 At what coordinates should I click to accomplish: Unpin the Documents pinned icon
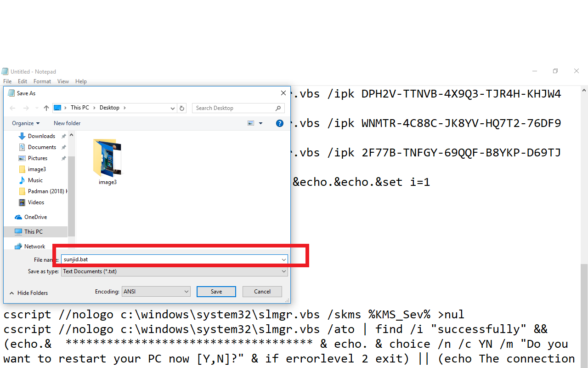click(x=63, y=147)
